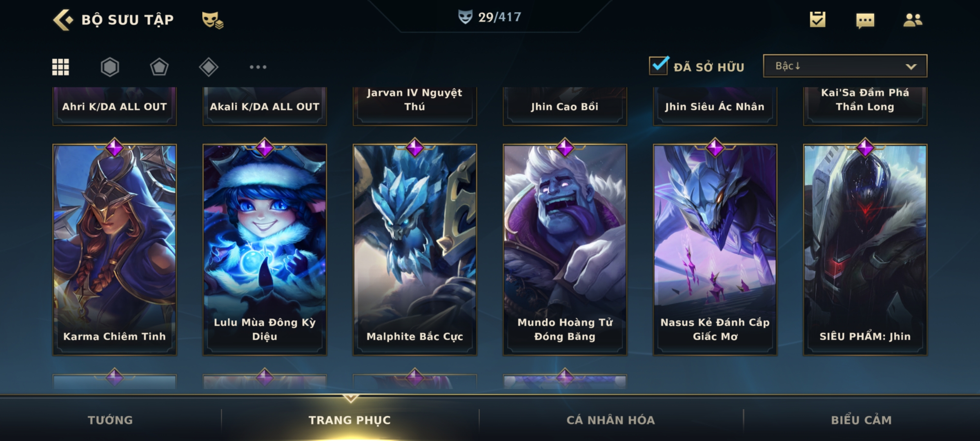Expand the Bậc sort dropdown
Image resolution: width=980 pixels, height=441 pixels.
(845, 66)
